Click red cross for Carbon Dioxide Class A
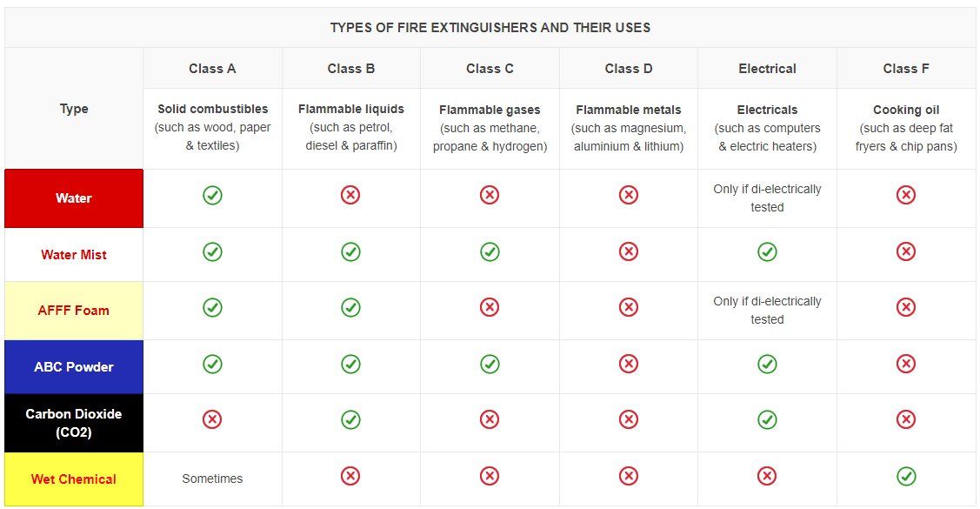The image size is (980, 509). coord(212,419)
